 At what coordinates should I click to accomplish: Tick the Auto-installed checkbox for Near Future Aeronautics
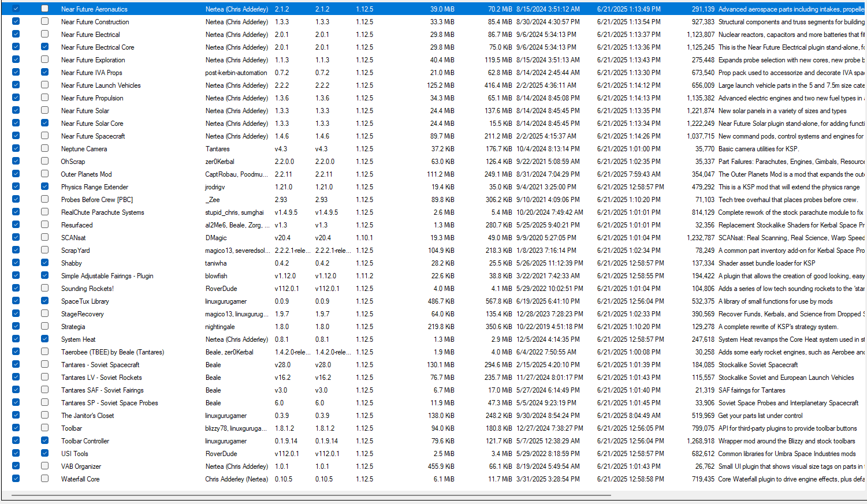pos(44,9)
